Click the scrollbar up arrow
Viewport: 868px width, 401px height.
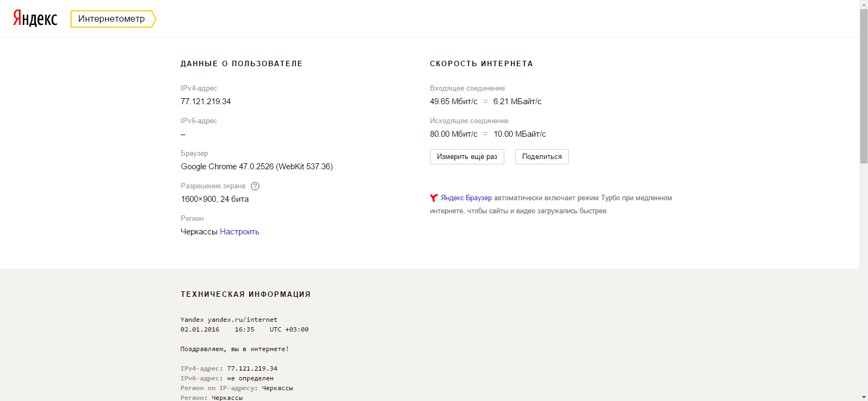click(x=864, y=4)
